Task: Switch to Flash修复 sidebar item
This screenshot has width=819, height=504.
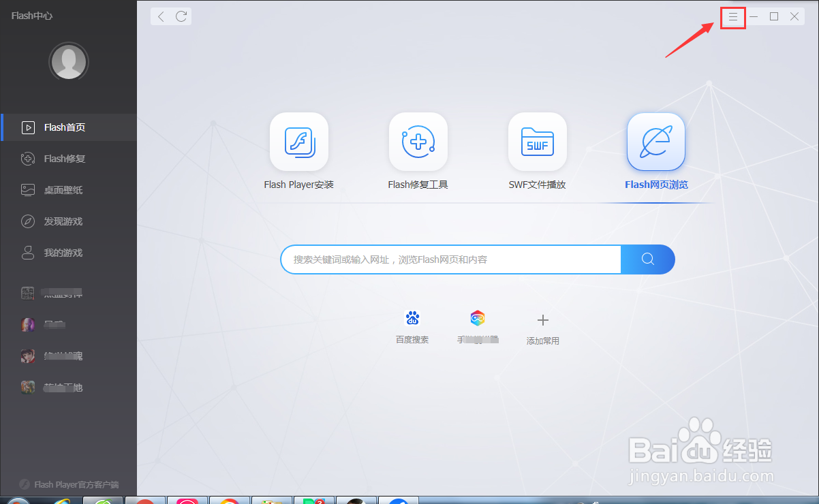Action: tap(68, 159)
